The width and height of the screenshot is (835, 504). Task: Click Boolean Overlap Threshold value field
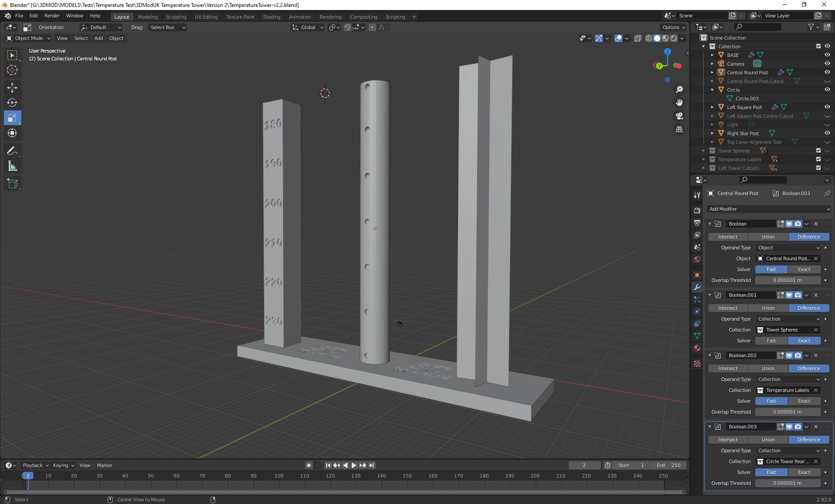[787, 280]
